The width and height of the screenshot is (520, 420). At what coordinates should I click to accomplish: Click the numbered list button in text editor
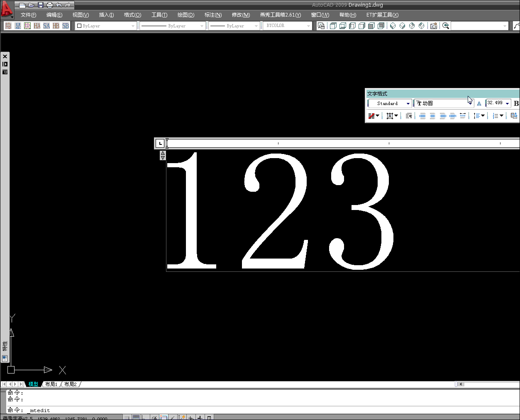point(497,115)
